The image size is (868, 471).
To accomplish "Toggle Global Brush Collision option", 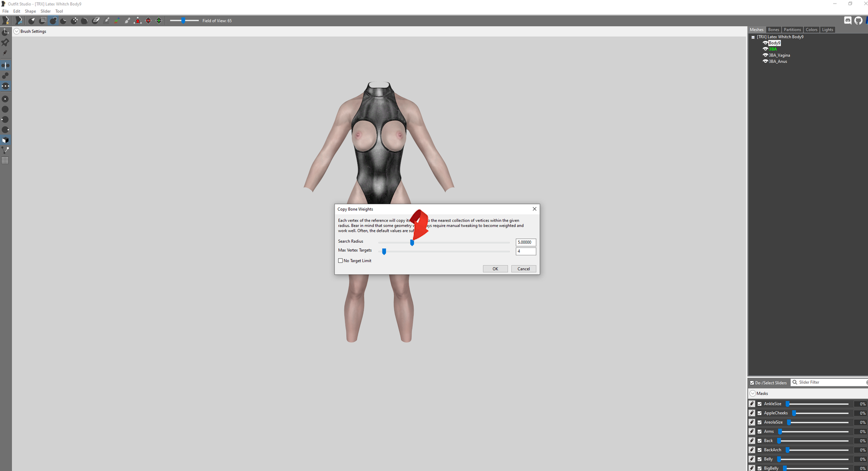I will [x=5, y=86].
